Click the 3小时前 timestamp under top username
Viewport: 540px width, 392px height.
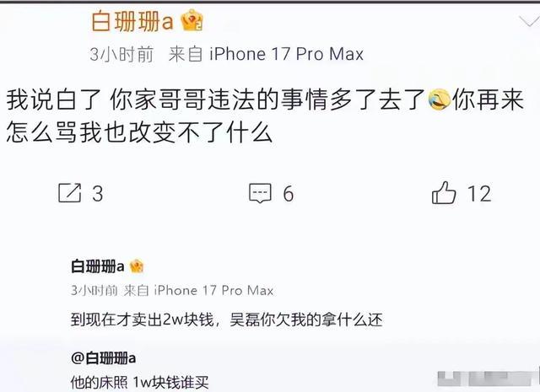(x=121, y=54)
